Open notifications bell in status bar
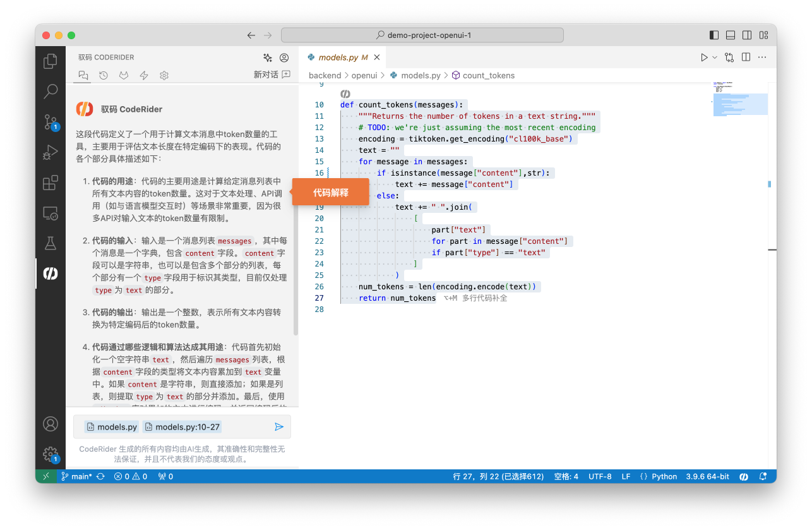812x530 pixels. click(x=763, y=476)
